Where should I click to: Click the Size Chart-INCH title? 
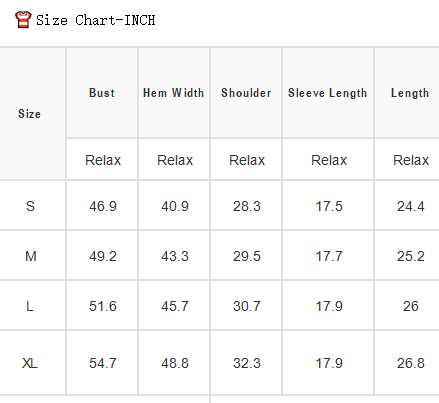tap(96, 20)
